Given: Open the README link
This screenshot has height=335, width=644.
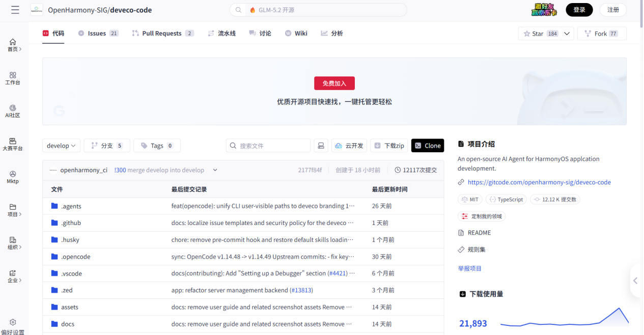Looking at the screenshot, I should [479, 233].
